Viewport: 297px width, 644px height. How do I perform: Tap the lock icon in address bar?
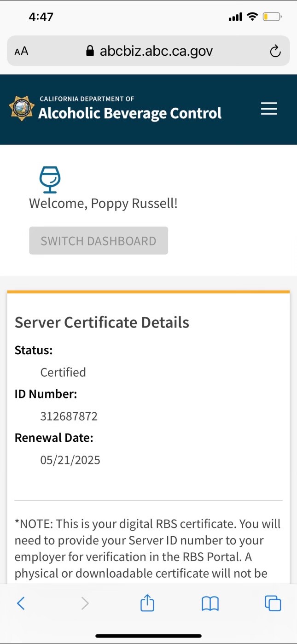pos(90,51)
